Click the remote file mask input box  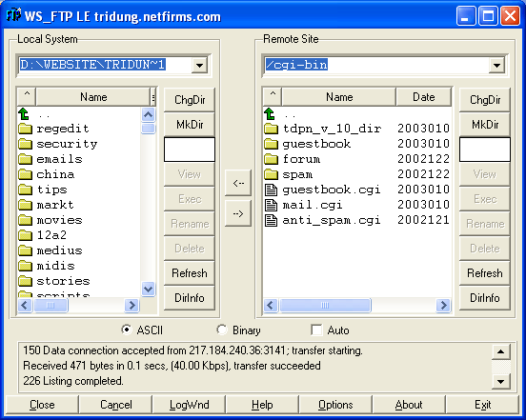pyautogui.click(x=485, y=150)
